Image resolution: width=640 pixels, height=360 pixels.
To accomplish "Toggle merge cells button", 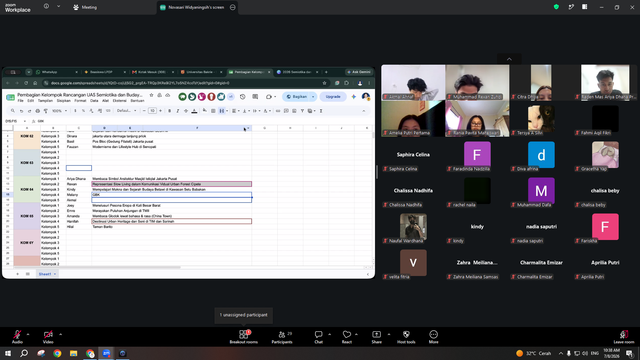I will tap(222, 111).
